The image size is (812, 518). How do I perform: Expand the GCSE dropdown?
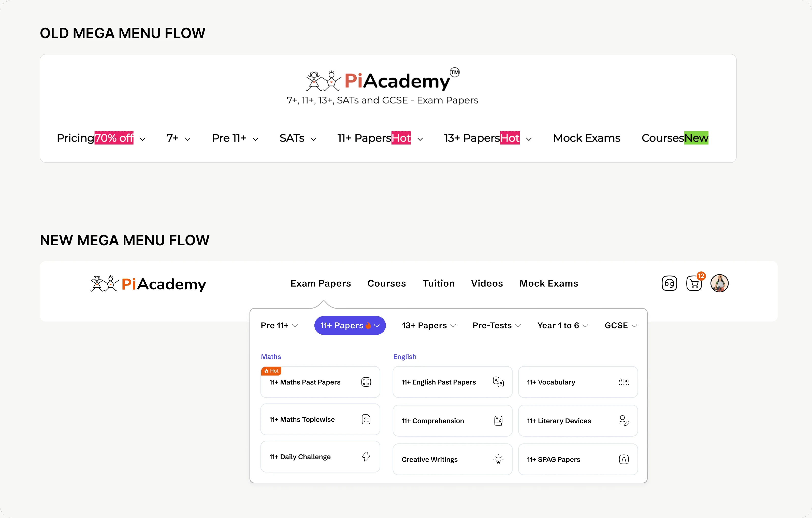[x=621, y=325]
